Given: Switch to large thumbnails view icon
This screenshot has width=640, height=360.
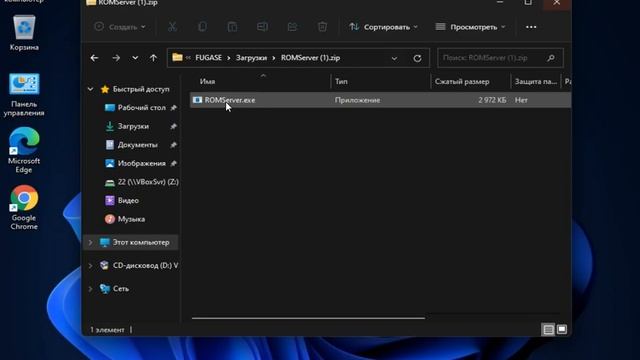Looking at the screenshot, I should (562, 329).
